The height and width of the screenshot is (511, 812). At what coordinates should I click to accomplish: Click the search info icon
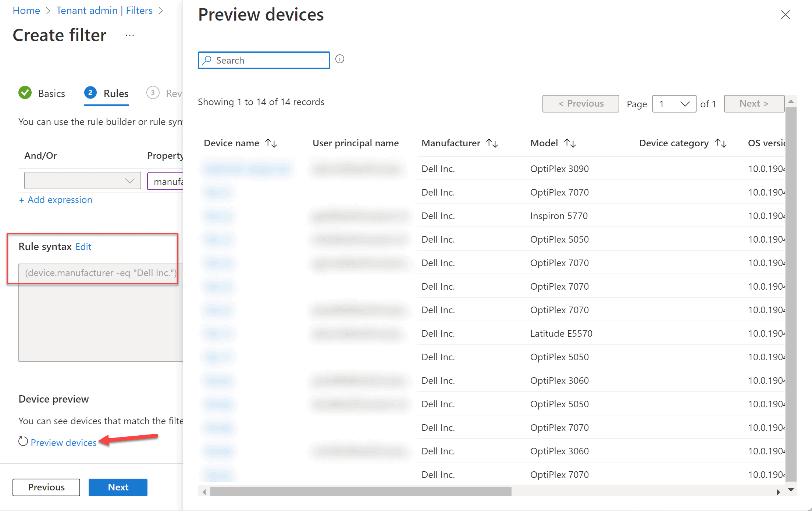click(x=340, y=59)
